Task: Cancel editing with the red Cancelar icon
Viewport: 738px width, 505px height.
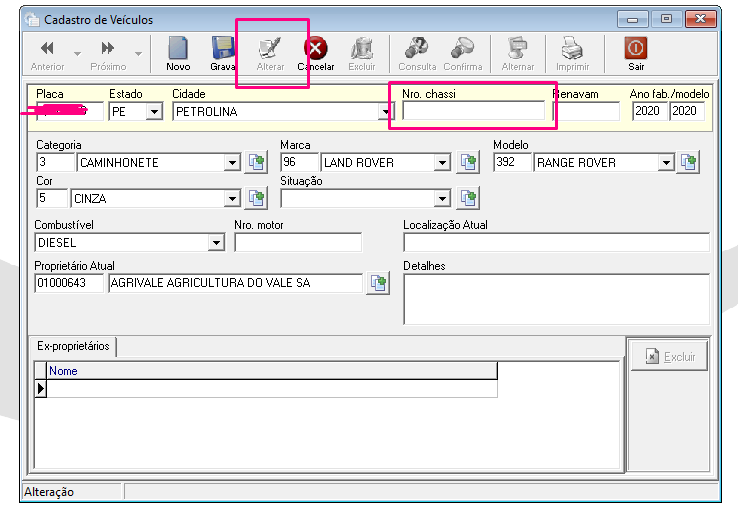Action: 315,55
